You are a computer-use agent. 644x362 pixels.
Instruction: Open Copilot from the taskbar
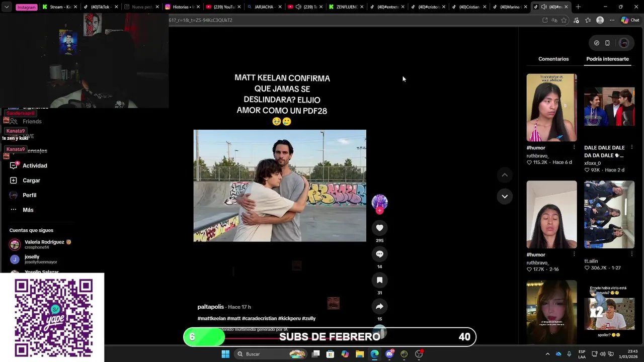click(x=345, y=354)
